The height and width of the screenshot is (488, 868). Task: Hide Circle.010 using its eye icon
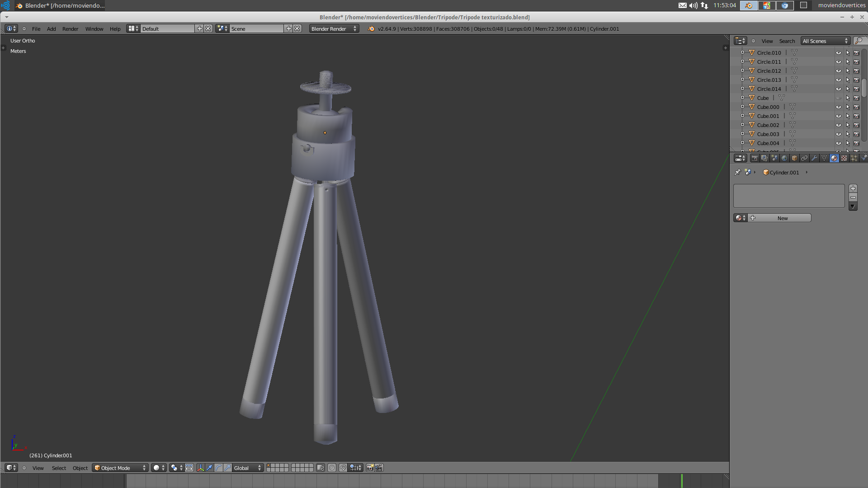coord(839,53)
